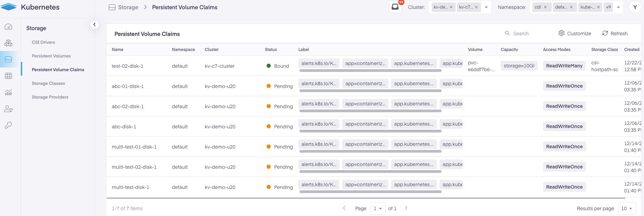This screenshot has width=644, height=216.
Task: Remove kv-c7... cluster filter chip
Action: (476, 7)
